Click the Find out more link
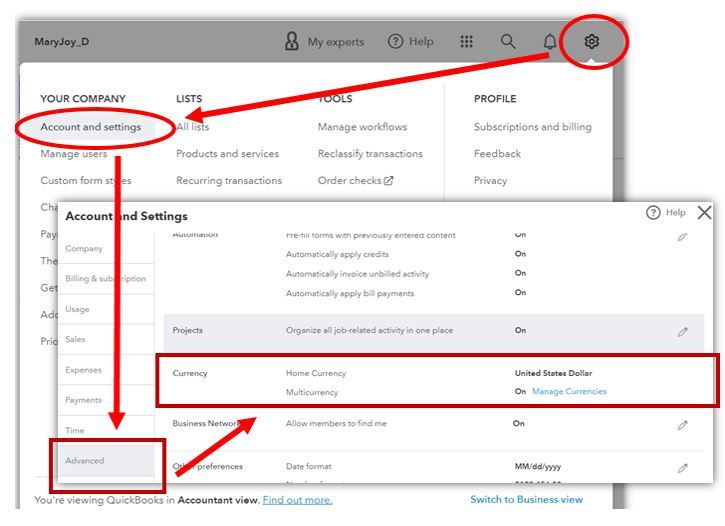 point(297,500)
